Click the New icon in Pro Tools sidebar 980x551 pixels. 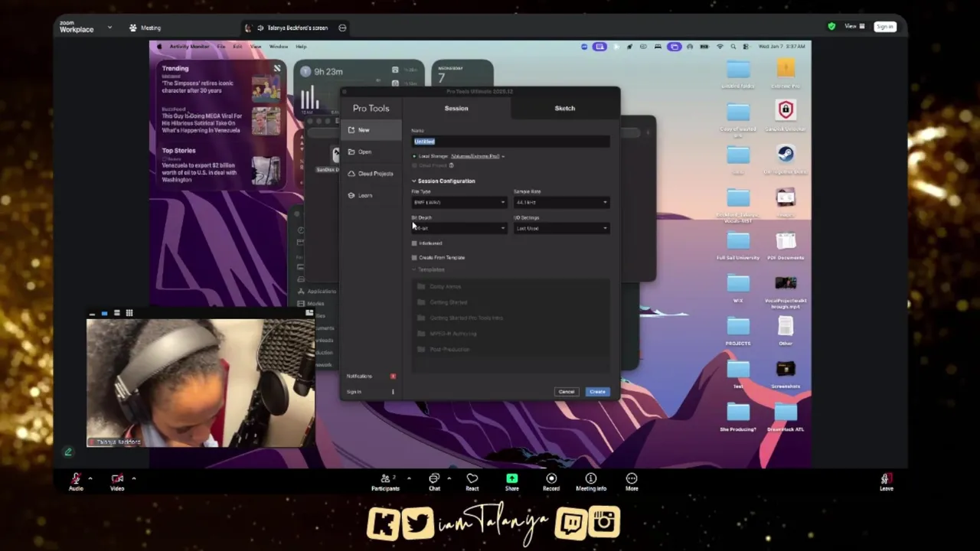[x=351, y=130]
